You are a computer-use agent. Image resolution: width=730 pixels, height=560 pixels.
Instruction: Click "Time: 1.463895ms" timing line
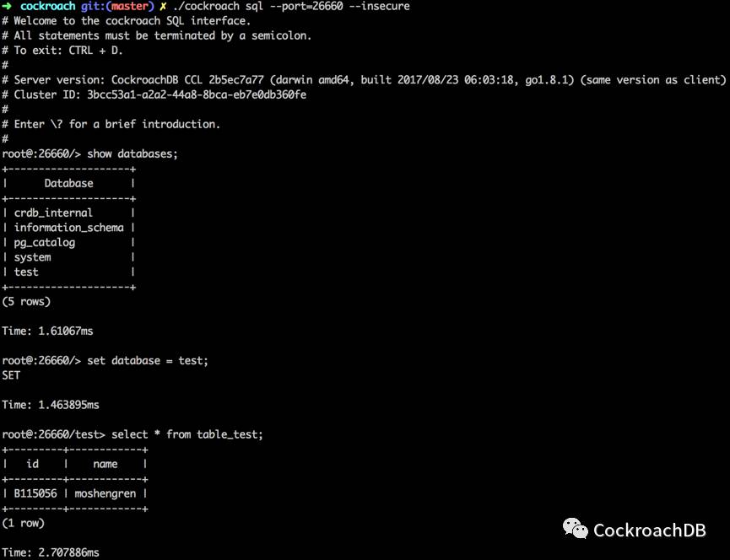[x=51, y=405]
